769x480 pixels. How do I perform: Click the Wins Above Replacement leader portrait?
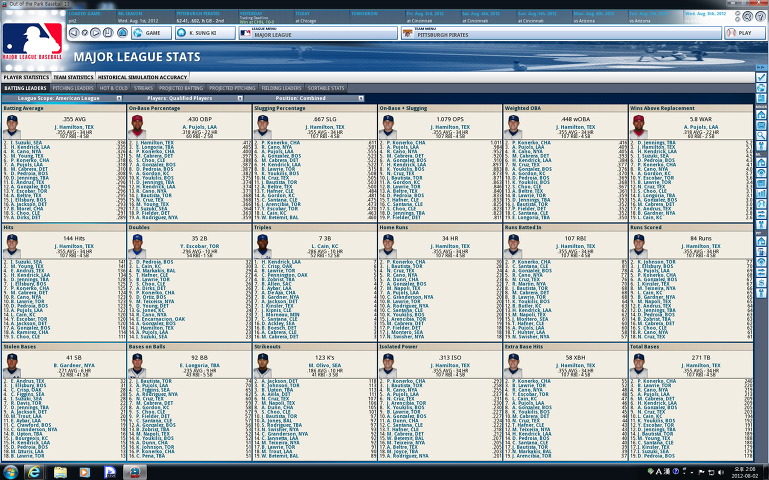click(639, 126)
